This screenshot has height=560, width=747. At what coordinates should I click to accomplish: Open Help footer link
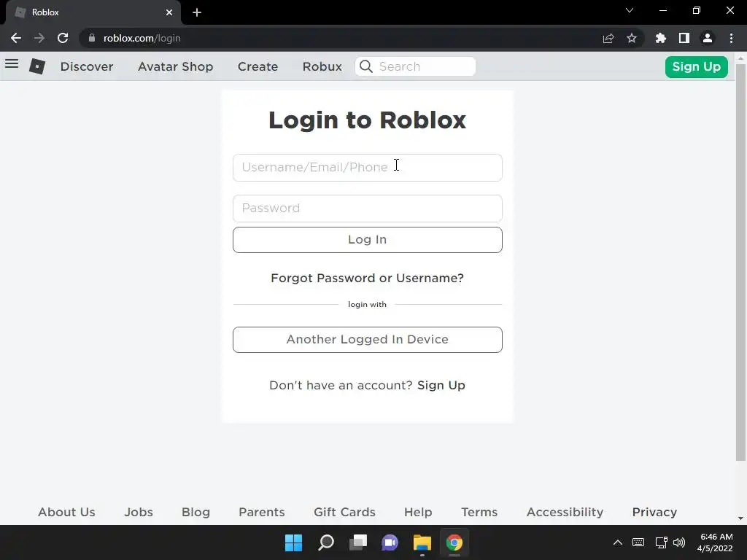click(x=418, y=512)
